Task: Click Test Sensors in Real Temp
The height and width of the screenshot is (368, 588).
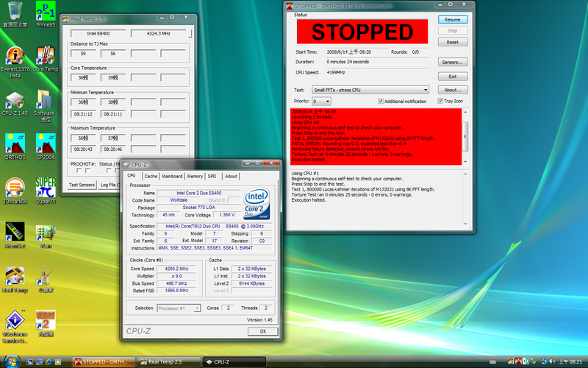Action: click(x=82, y=185)
